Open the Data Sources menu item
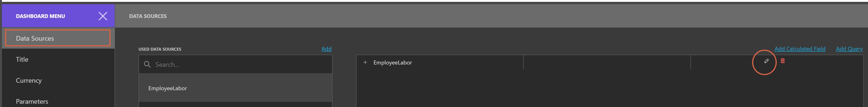Viewport: 868px width, 107px height. click(58, 38)
